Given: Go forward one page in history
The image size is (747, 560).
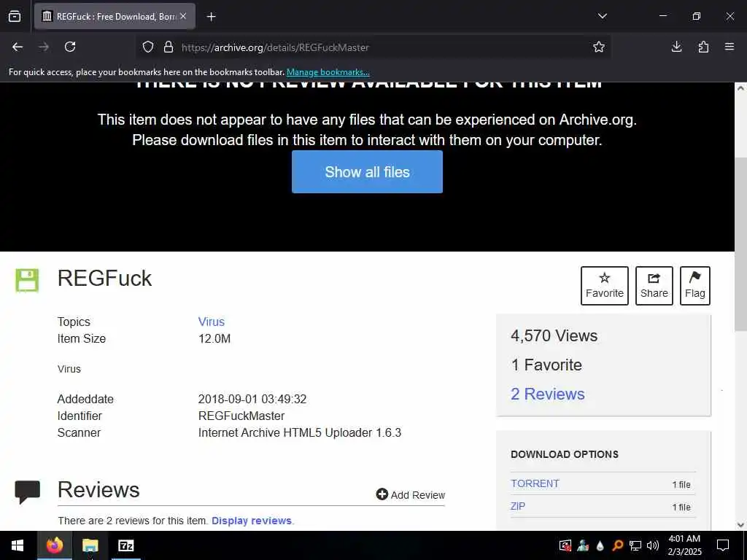Looking at the screenshot, I should click(x=44, y=47).
